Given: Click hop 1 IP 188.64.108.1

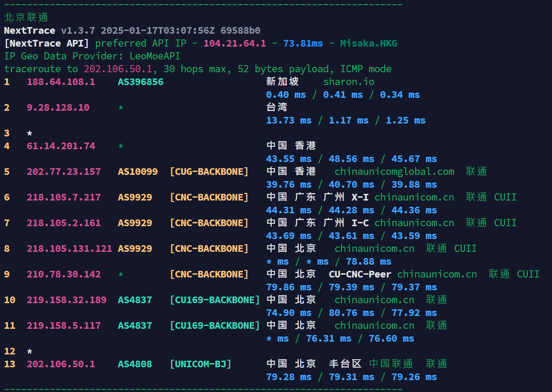Looking at the screenshot, I should tap(61, 82).
